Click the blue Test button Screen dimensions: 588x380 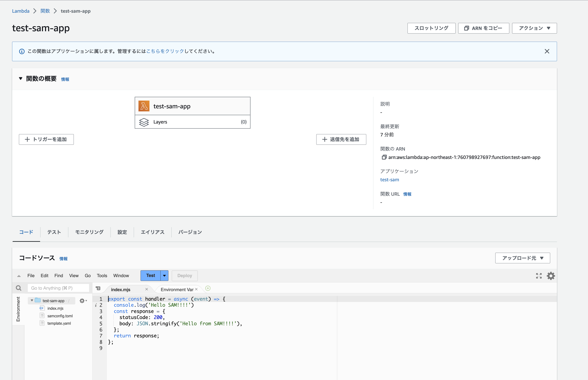pyautogui.click(x=151, y=276)
